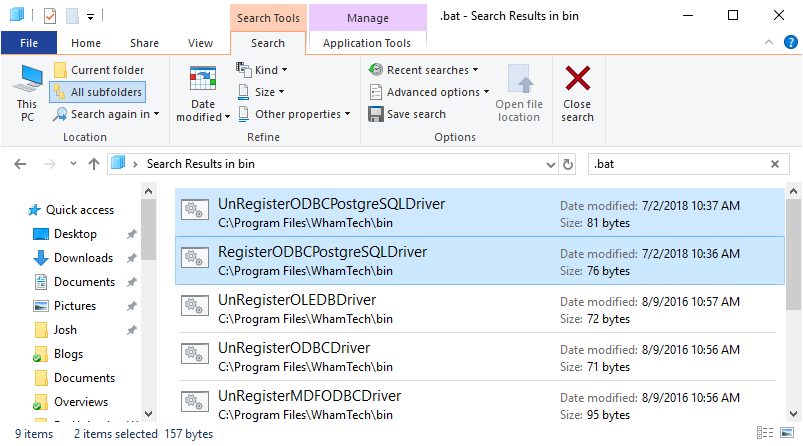
Task: Click the This PC icon in ribbon
Action: tap(27, 85)
